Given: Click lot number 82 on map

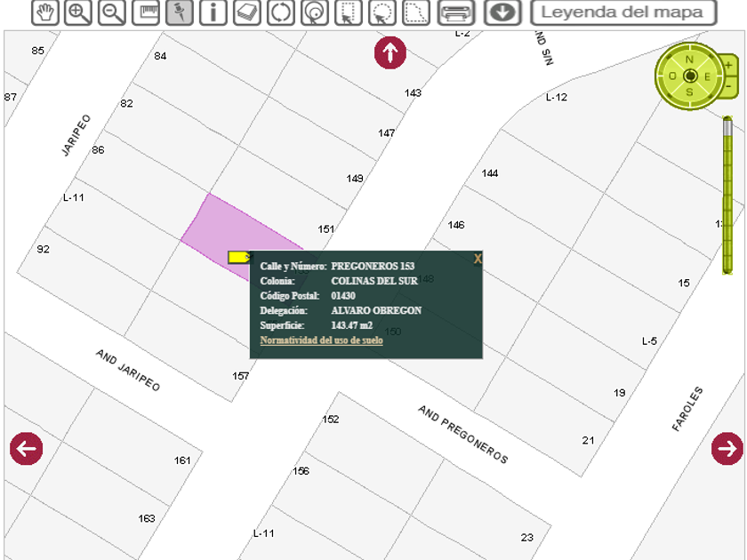Looking at the screenshot, I should pos(126,103).
